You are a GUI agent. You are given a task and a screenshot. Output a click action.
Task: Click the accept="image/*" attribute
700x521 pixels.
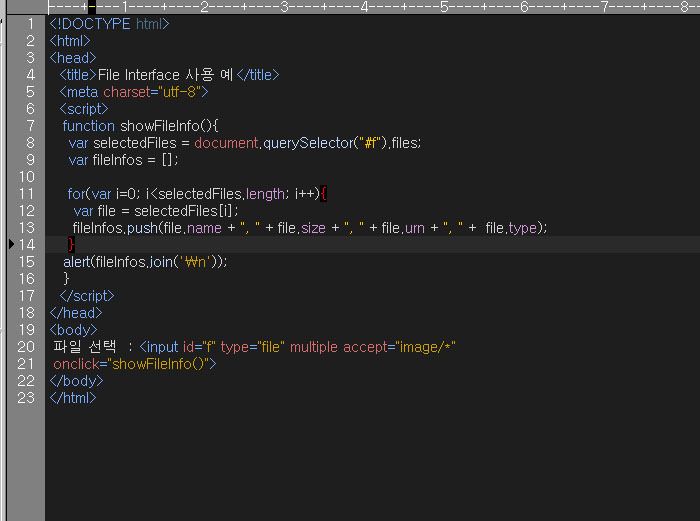point(399,347)
